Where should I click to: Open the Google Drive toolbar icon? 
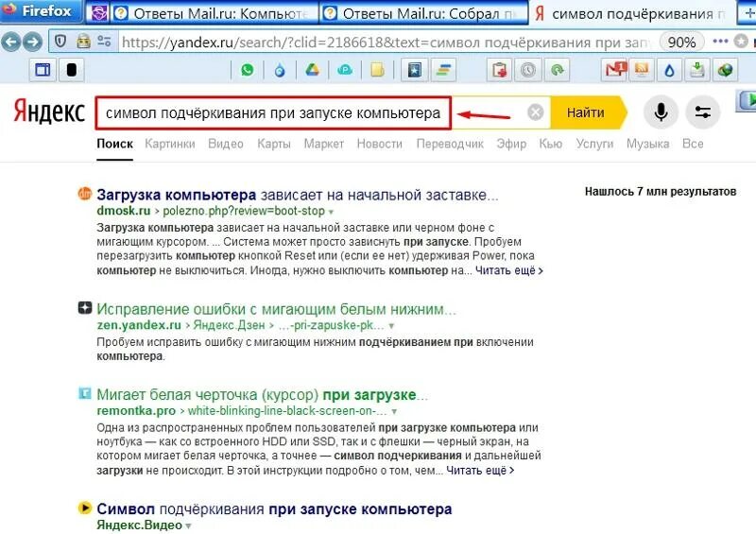313,70
